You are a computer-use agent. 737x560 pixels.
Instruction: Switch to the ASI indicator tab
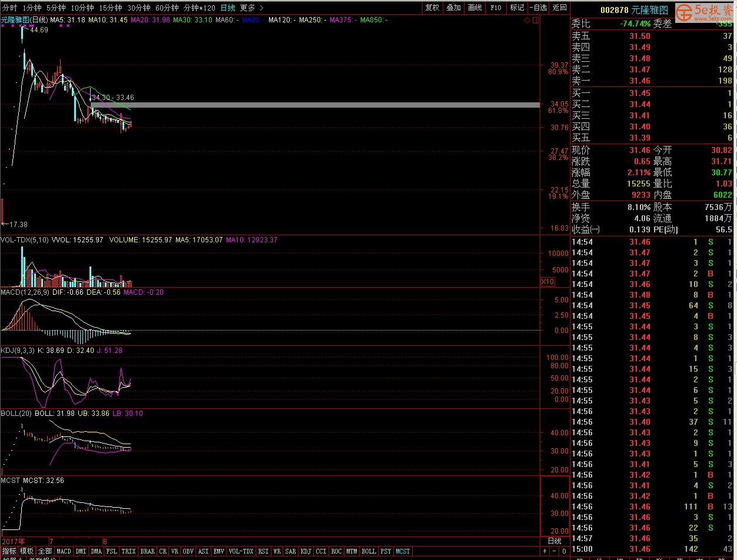click(x=204, y=551)
